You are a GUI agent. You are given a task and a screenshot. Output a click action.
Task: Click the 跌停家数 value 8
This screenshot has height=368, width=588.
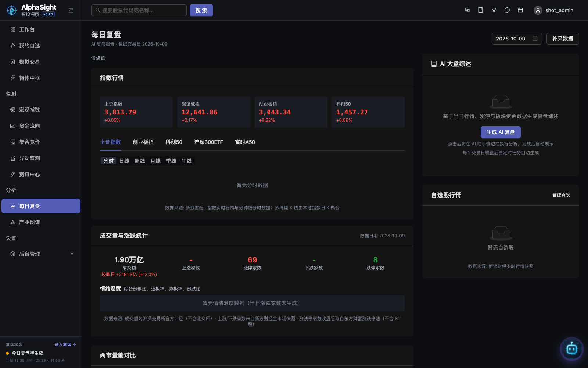tap(375, 260)
